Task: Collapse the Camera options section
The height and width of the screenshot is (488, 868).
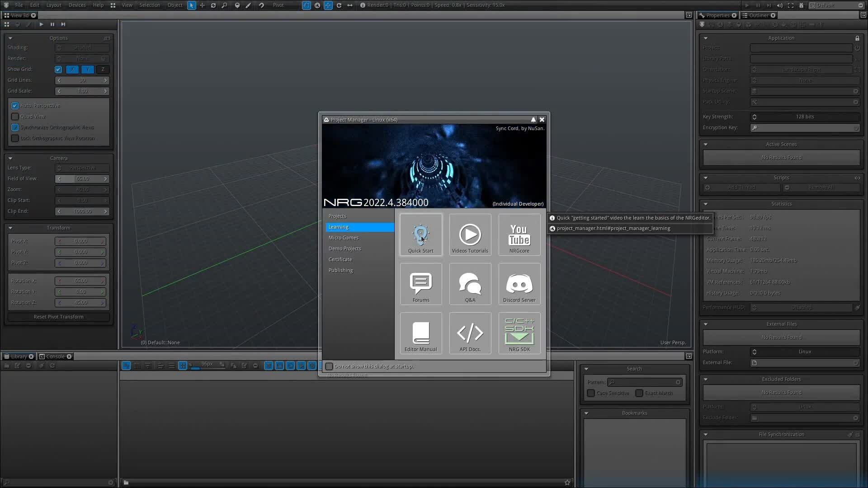Action: (10, 158)
